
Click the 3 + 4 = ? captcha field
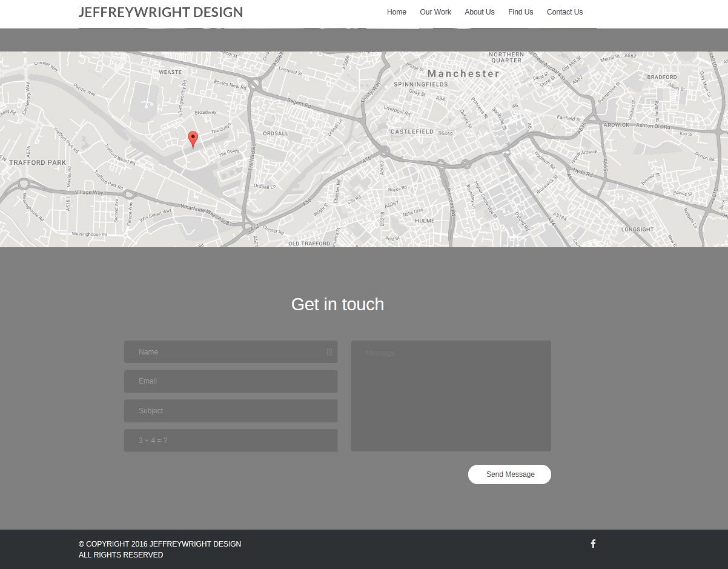(x=230, y=441)
